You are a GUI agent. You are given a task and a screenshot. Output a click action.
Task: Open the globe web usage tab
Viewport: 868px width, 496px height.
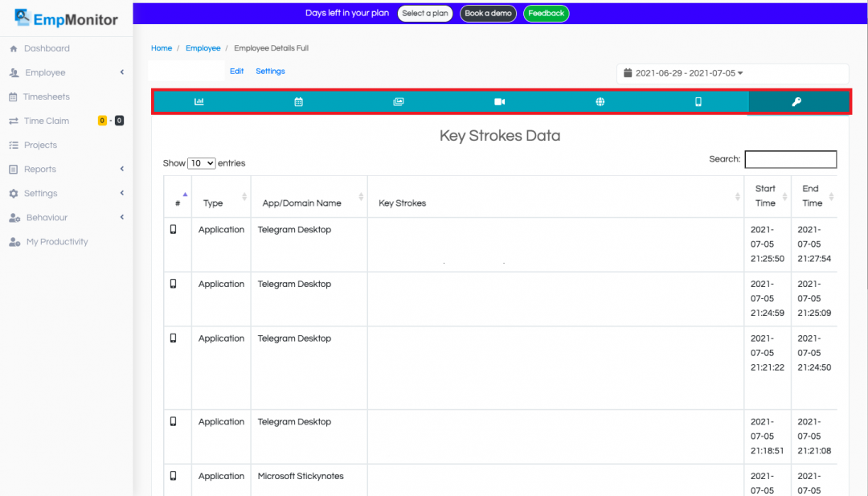point(600,102)
